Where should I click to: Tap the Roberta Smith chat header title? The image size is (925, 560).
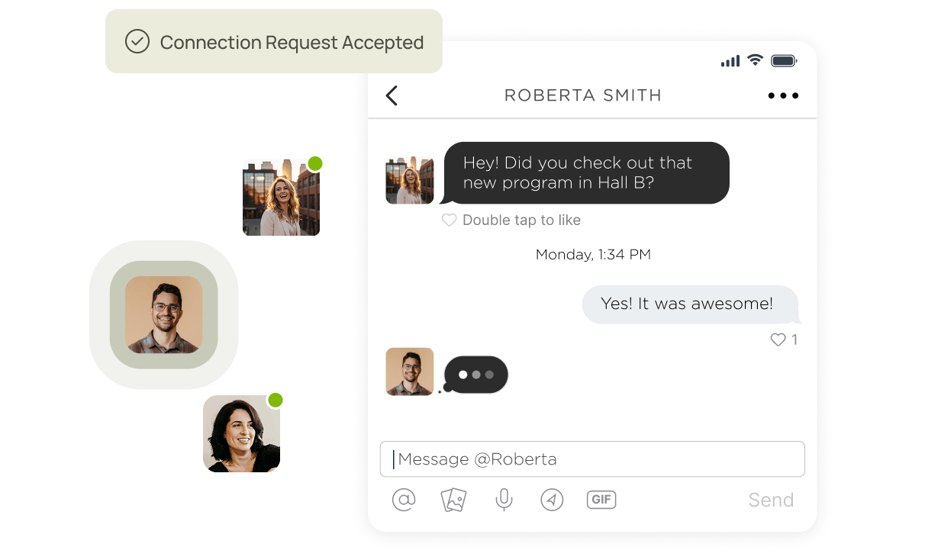click(583, 95)
